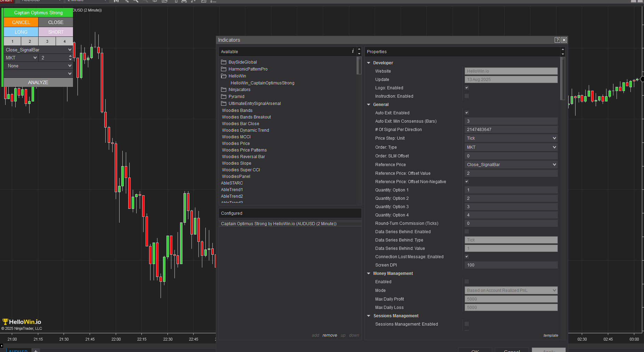Open the UltimateEntrySignalArsenal folder
644x352 pixels.
click(x=254, y=104)
